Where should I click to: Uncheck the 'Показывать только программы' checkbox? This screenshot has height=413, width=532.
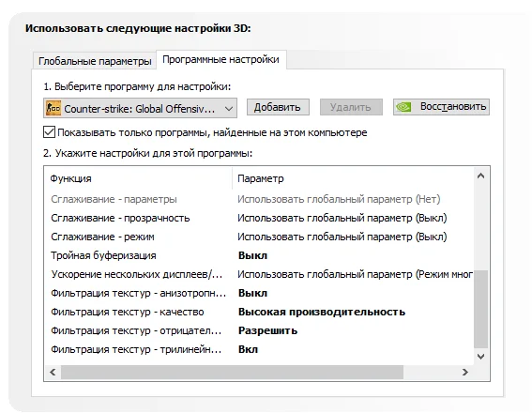click(49, 132)
